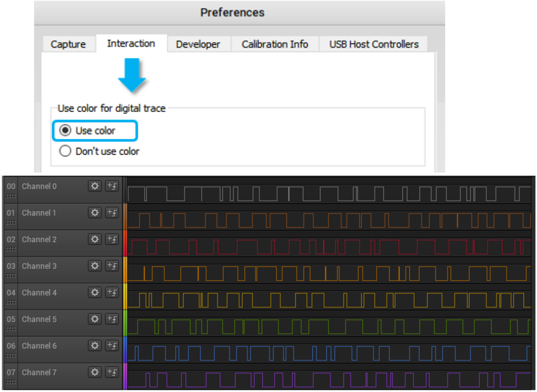Set trigger on Channel 4
The height and width of the screenshot is (392, 537).
point(112,292)
